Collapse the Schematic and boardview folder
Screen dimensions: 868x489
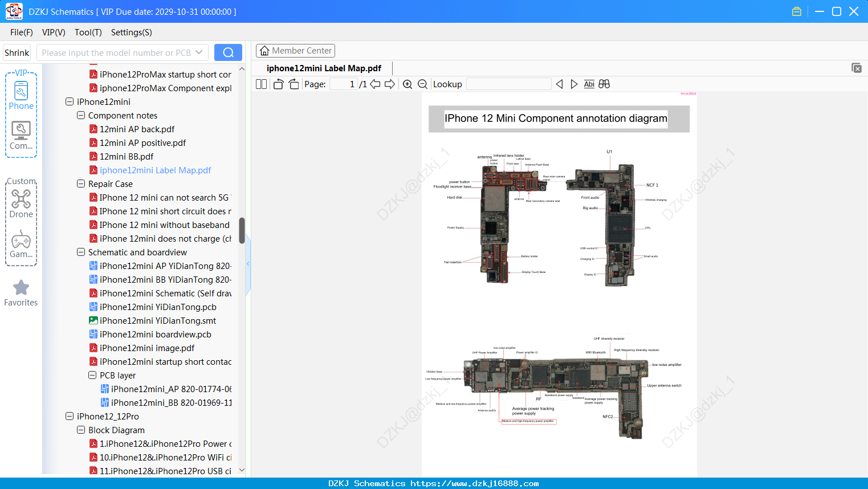pos(81,252)
